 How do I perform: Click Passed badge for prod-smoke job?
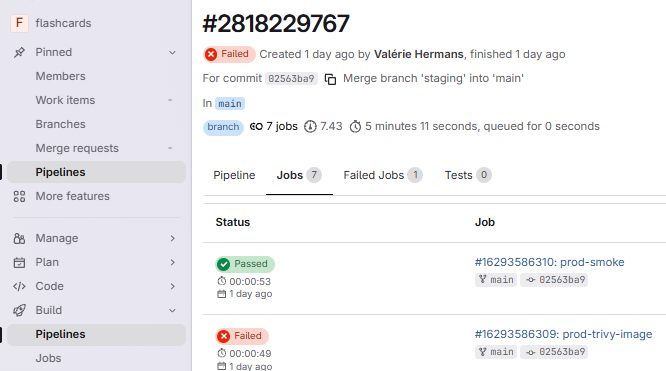(245, 264)
